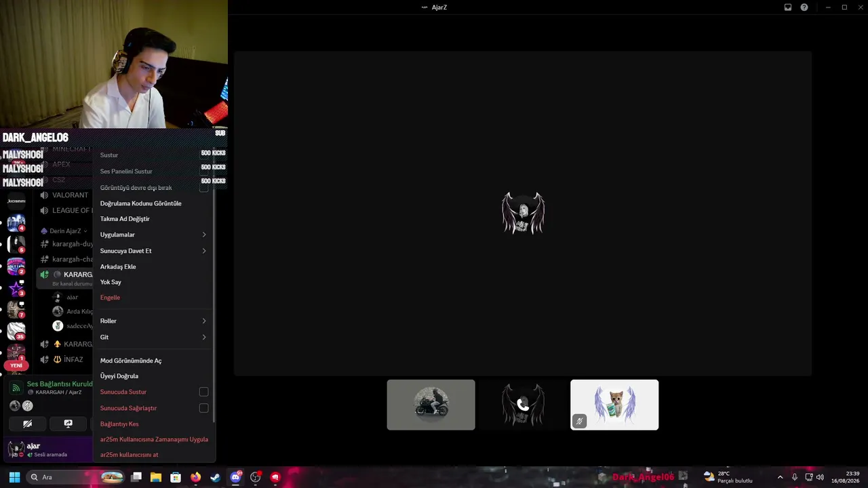Click the muted mic badge on cat tile

click(579, 421)
